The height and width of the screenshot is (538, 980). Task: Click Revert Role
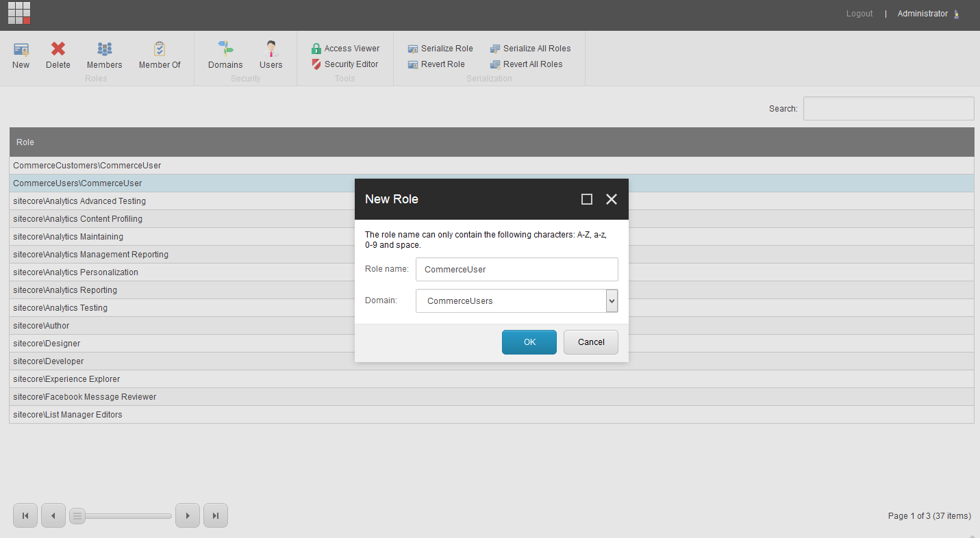pos(436,64)
